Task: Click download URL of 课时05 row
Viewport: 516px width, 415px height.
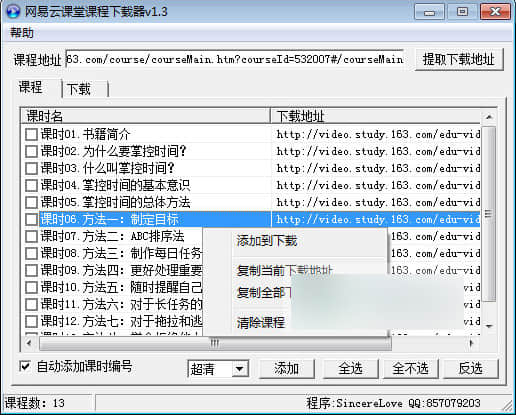Action: (x=378, y=202)
